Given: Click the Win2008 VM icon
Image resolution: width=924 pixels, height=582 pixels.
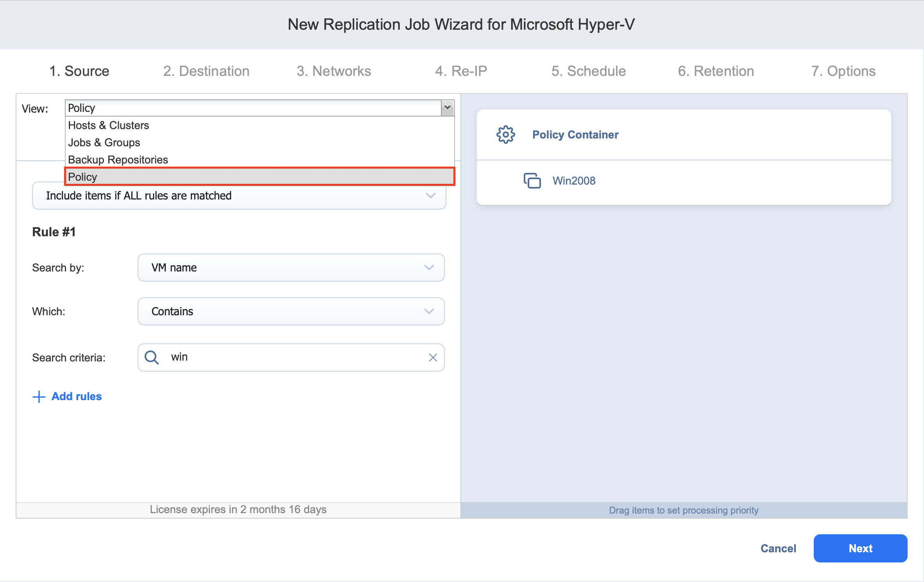Looking at the screenshot, I should pyautogui.click(x=532, y=181).
